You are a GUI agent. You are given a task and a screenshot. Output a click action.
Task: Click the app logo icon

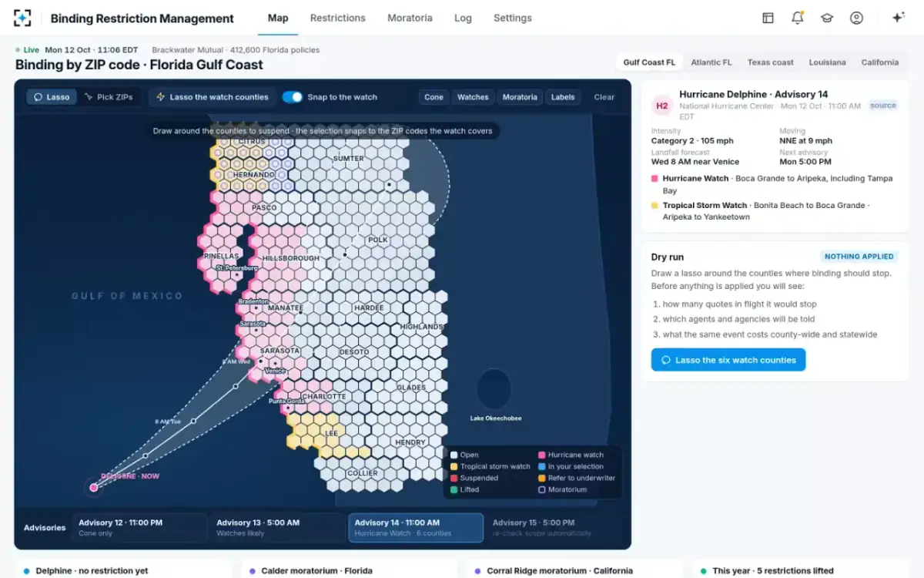23,18
